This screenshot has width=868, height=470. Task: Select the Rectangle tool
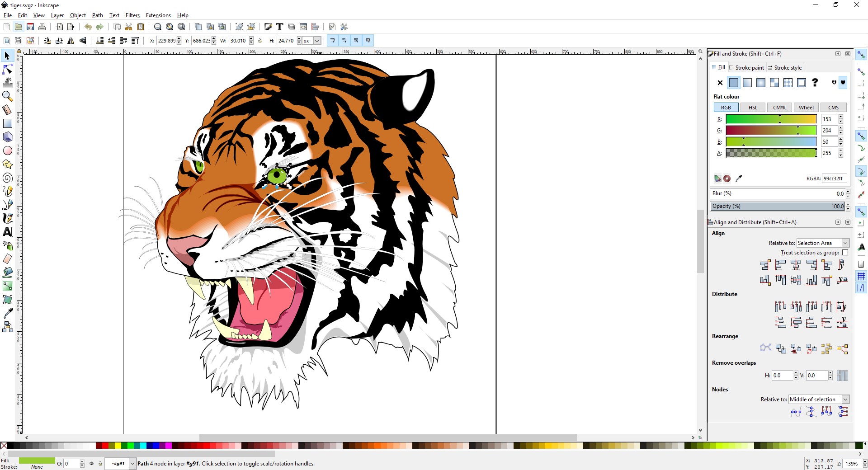point(7,123)
